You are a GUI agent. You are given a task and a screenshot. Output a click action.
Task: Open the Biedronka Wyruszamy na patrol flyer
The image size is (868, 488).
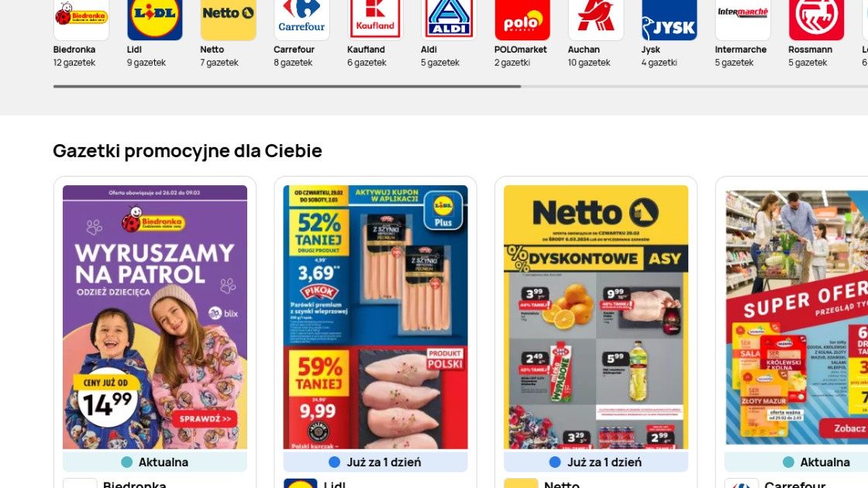[x=155, y=317]
